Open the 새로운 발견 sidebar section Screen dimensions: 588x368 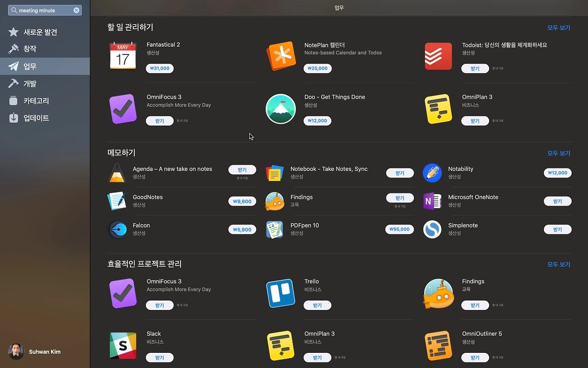(45, 32)
